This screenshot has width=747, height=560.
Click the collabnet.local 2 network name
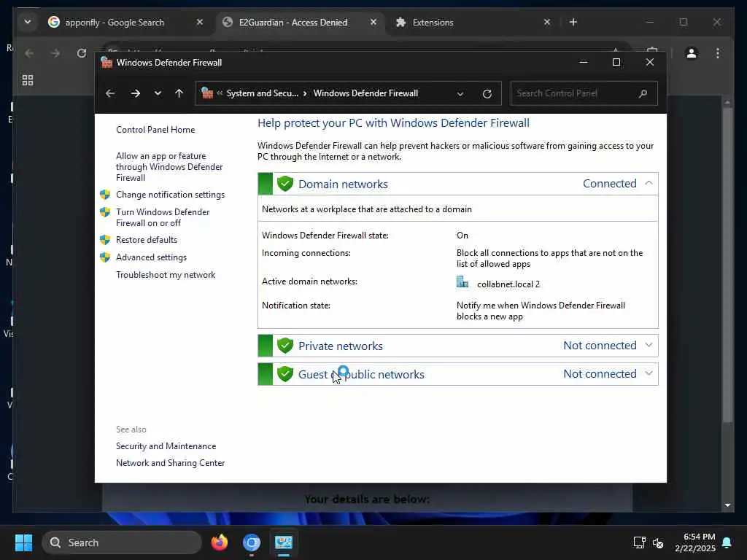[x=508, y=284]
